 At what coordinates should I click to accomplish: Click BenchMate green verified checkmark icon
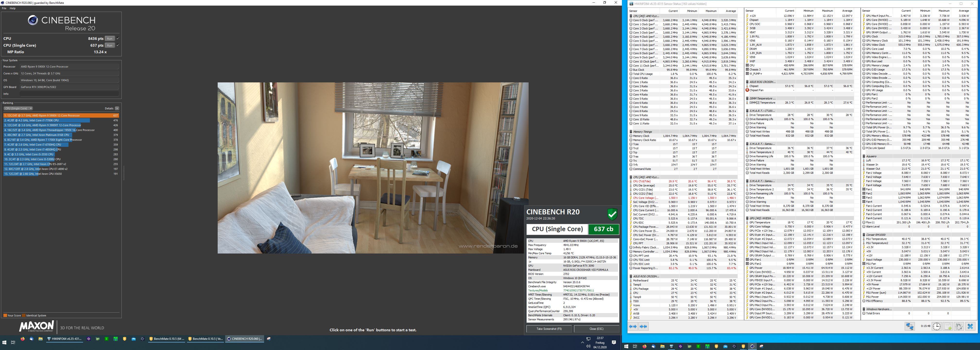coord(612,215)
